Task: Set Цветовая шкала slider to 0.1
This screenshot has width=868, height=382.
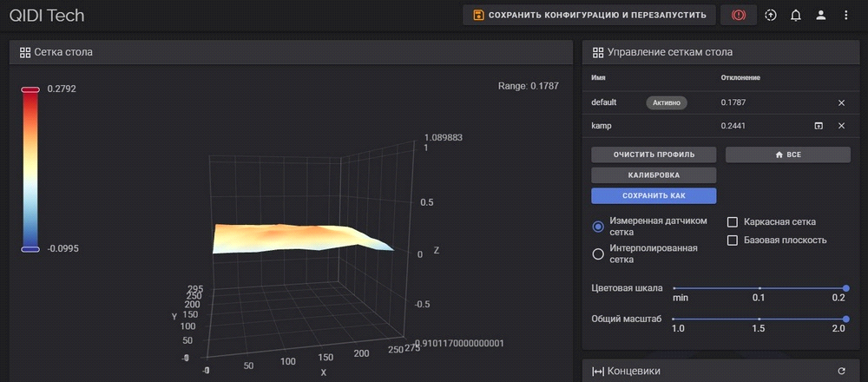Action: [x=759, y=288]
